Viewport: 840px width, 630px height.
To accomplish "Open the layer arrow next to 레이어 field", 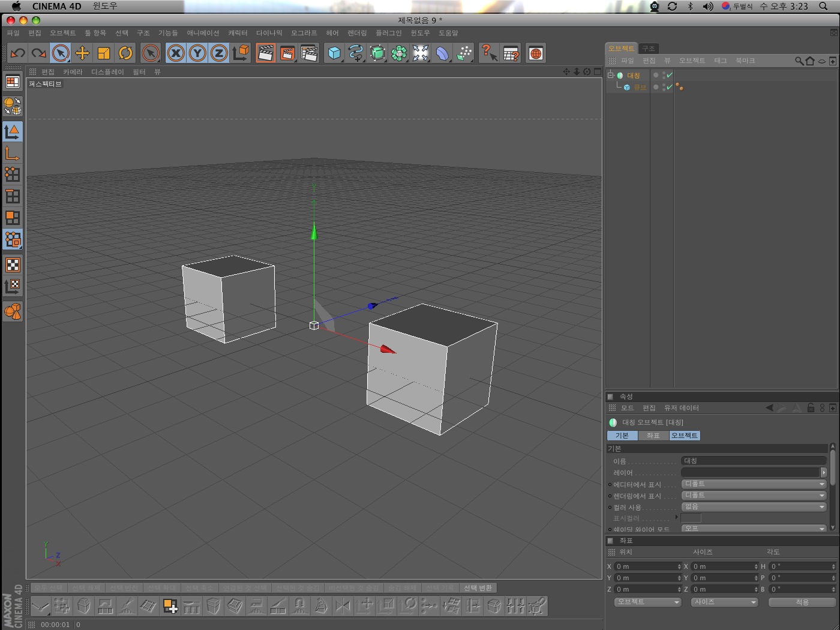I will 824,473.
